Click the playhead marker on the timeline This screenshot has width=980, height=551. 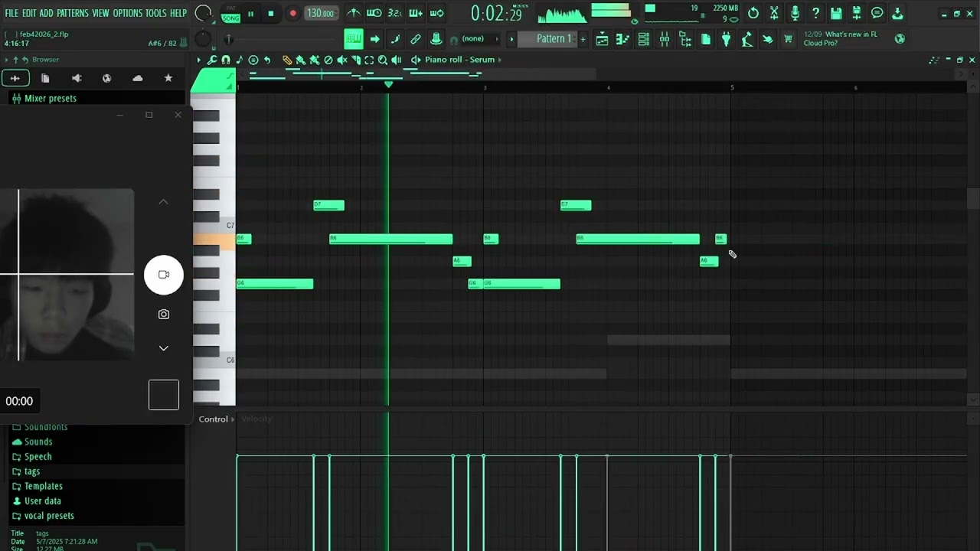pos(388,84)
